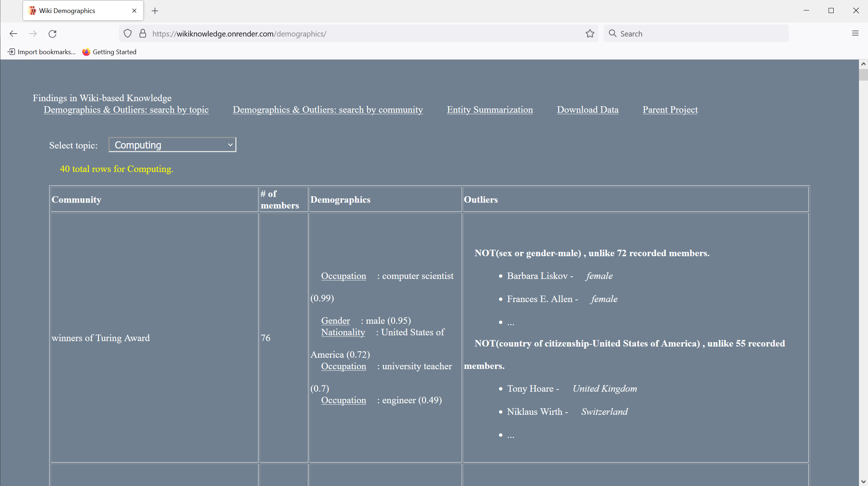Click the Nationality demographic link
This screenshot has height=486, width=868.
pyautogui.click(x=343, y=332)
